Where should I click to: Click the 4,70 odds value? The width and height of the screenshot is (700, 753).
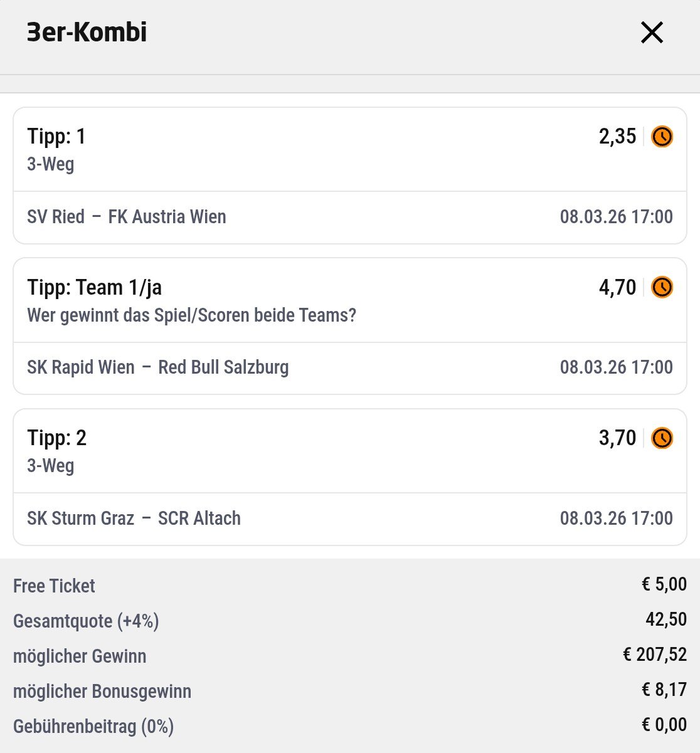point(617,287)
